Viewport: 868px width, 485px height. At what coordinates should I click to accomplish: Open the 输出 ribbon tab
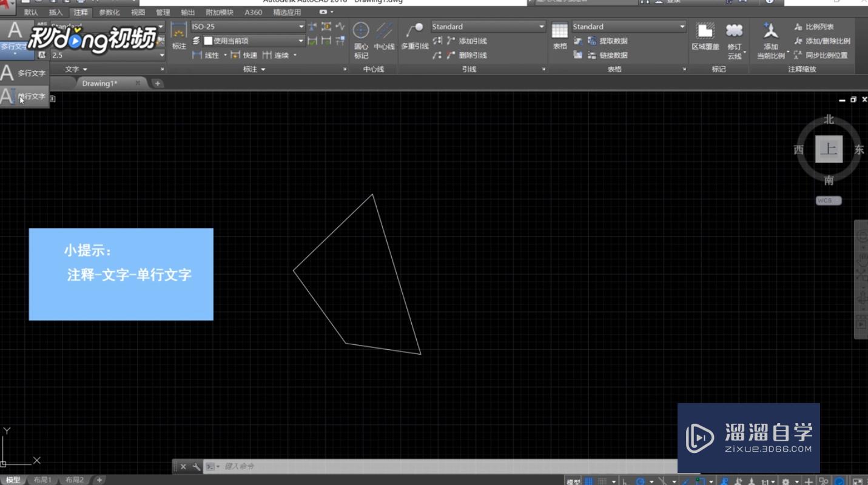[187, 12]
